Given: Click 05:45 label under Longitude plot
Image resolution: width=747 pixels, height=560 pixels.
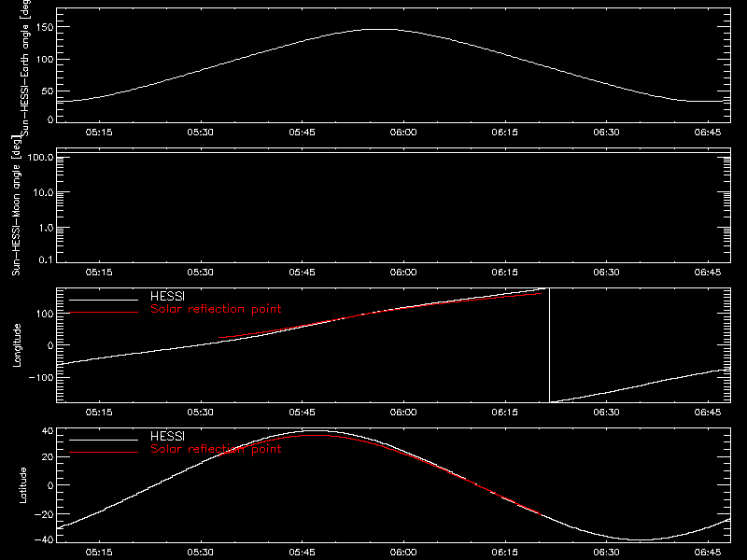Looking at the screenshot, I should pos(302,413).
